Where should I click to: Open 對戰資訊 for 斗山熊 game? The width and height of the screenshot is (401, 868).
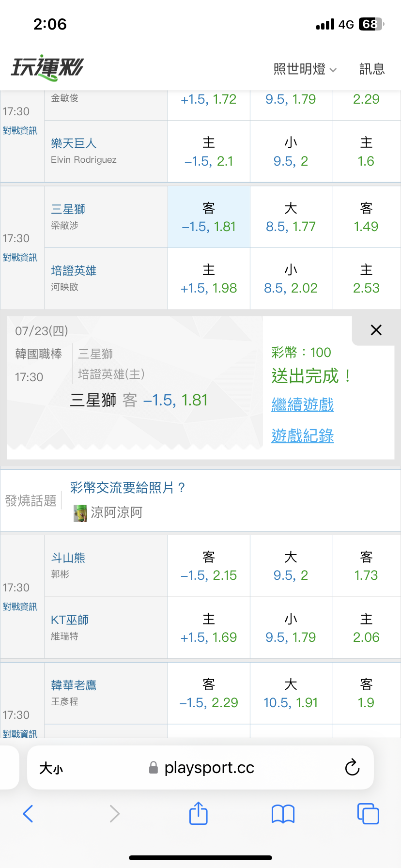click(x=20, y=607)
